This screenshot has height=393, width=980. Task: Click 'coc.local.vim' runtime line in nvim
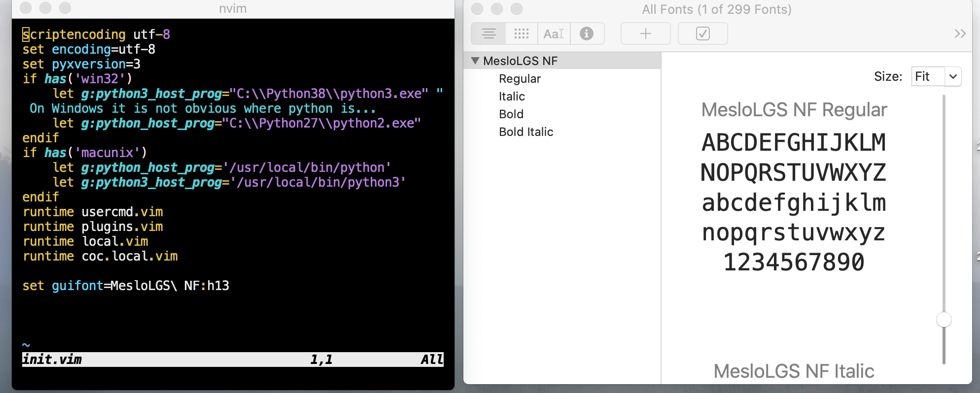[x=130, y=256]
